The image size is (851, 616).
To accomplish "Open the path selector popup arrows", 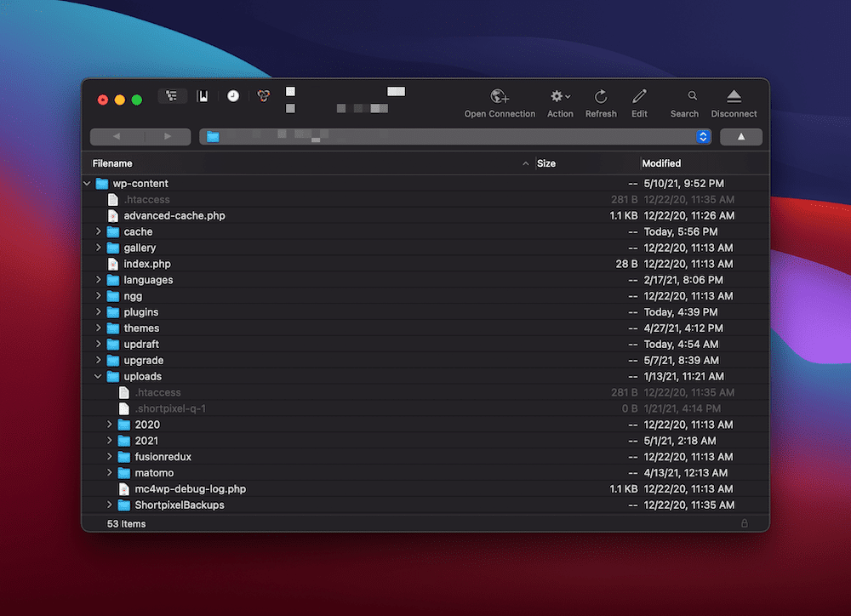I will [x=703, y=136].
